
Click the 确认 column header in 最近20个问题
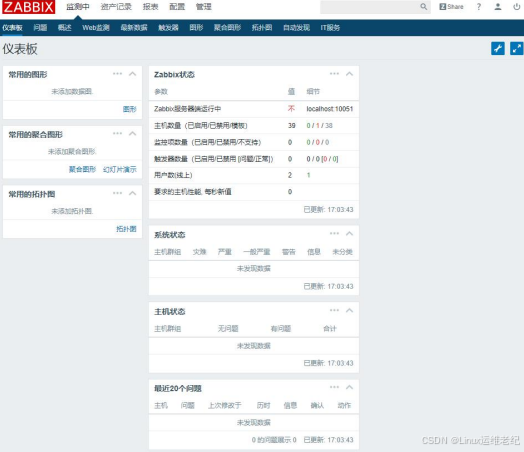[317, 406]
